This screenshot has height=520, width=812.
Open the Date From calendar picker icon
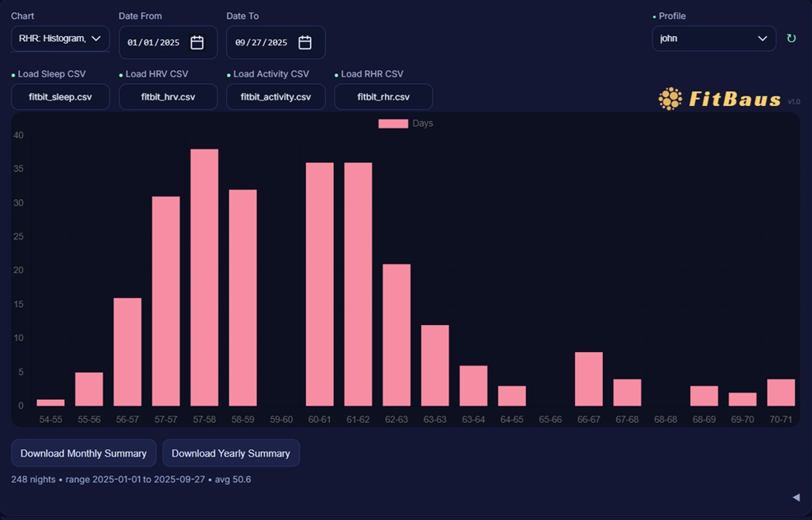(197, 43)
